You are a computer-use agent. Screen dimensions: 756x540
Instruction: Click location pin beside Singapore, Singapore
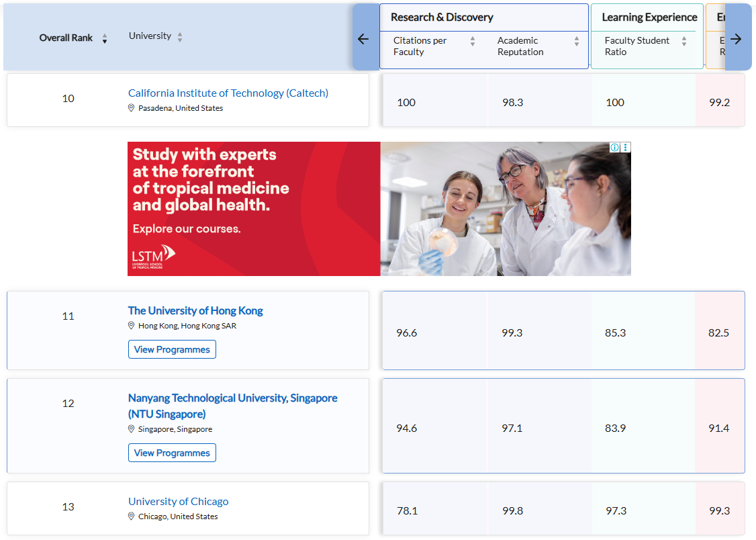tap(131, 429)
